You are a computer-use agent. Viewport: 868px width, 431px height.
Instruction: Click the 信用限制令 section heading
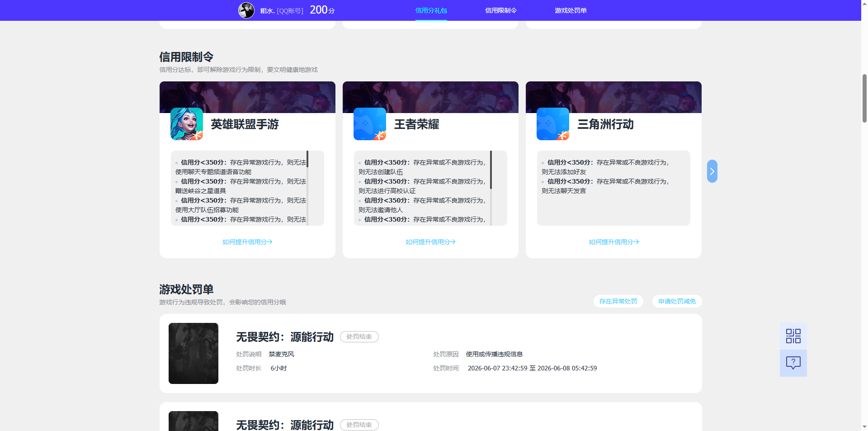pos(186,57)
